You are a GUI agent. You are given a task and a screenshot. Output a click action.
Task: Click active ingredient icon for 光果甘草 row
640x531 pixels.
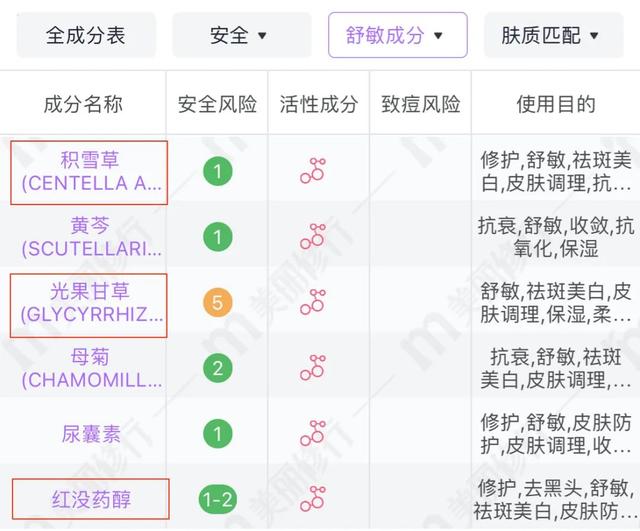pos(314,302)
